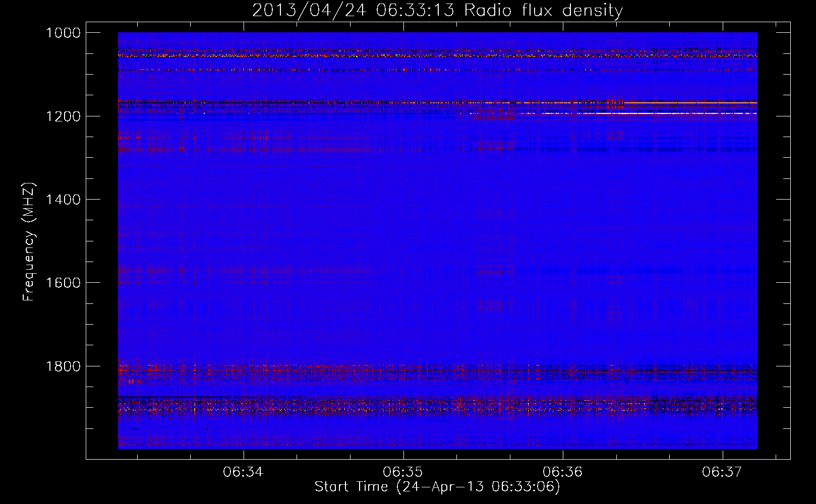The image size is (816, 504).
Task: Click the plot title "2013/04/24 06:33:13 Radio flux density"
Action: [x=437, y=11]
